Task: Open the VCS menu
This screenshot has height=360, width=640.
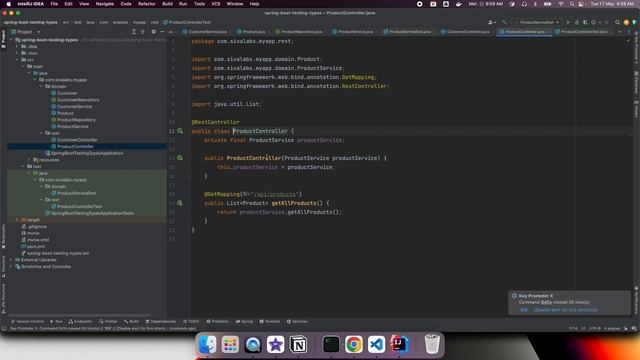Action: 216,4
